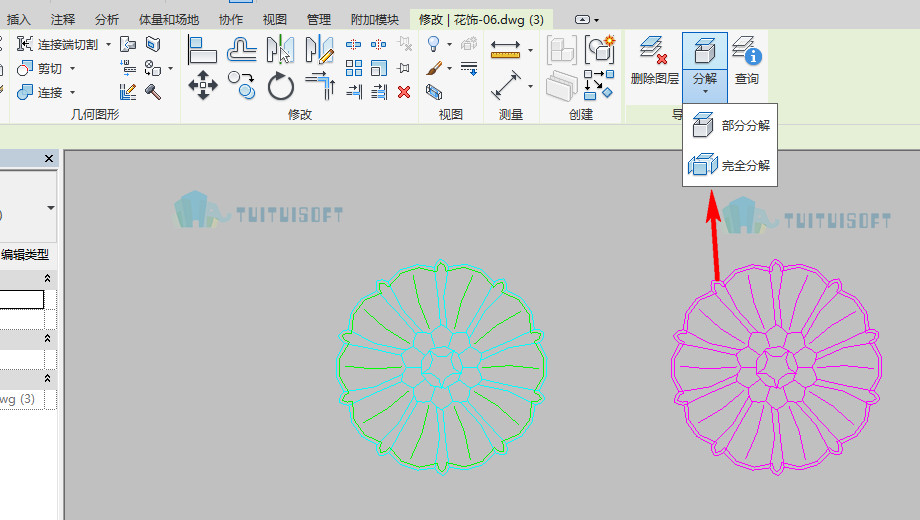920x520 pixels.
Task: Open the 视图 View ribbon tab
Action: coord(275,20)
